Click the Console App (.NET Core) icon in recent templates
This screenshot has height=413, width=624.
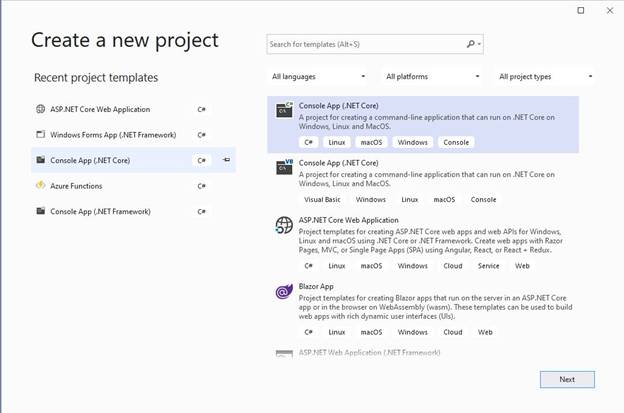[x=41, y=160]
